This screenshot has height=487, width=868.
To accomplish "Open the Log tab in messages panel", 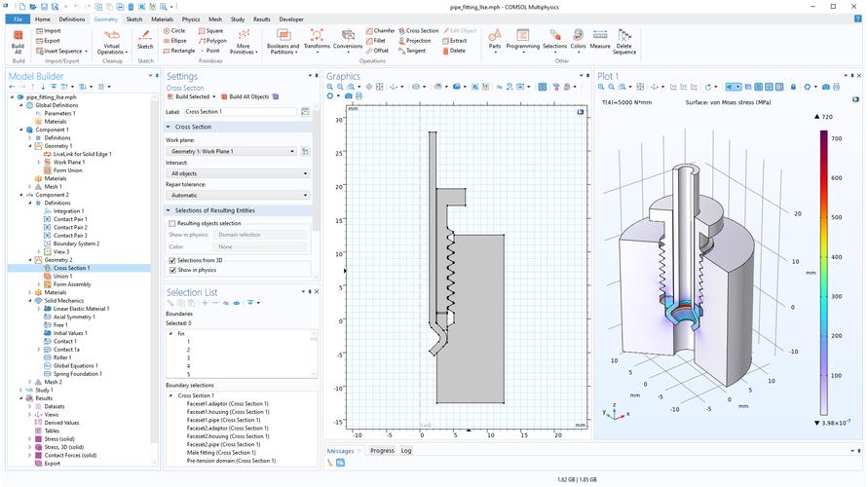I will (x=406, y=451).
